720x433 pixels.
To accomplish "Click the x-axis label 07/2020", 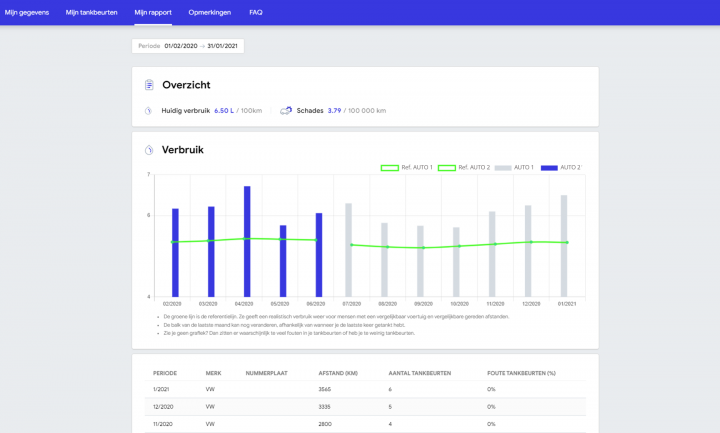I will (x=352, y=304).
